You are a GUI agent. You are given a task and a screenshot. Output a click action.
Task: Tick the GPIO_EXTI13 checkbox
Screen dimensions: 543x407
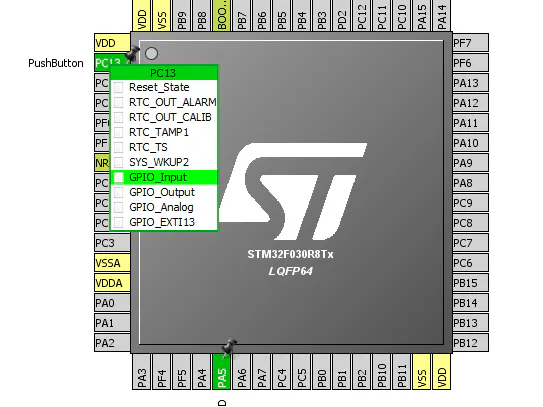(x=118, y=222)
